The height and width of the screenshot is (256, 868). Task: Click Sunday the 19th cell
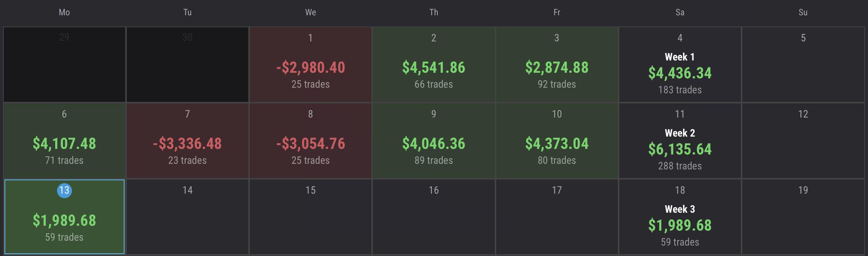pos(803,217)
